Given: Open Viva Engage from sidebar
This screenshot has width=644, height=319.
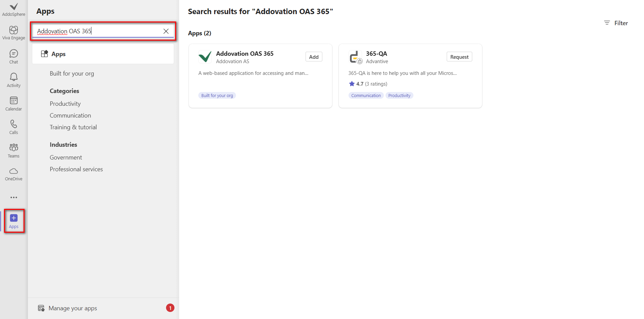Looking at the screenshot, I should point(13,33).
